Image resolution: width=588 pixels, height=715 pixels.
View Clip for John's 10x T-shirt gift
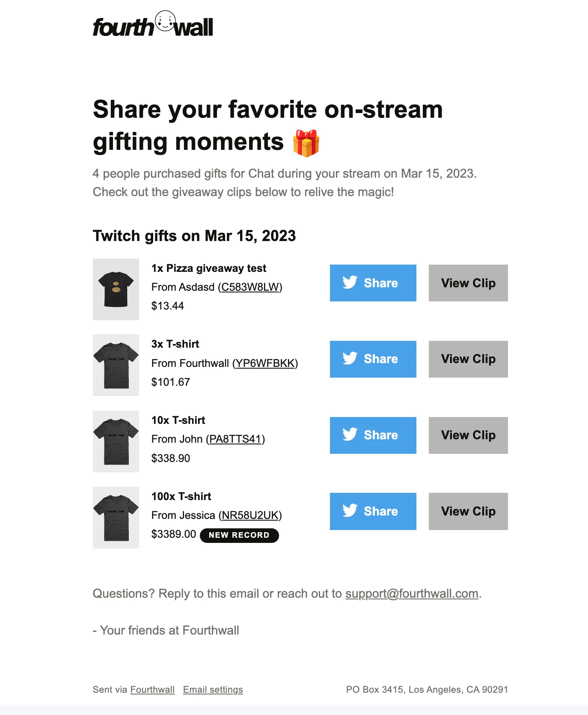click(468, 435)
